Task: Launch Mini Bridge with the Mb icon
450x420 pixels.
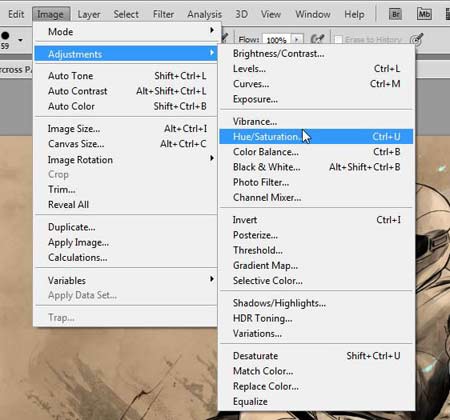Action: [424, 14]
